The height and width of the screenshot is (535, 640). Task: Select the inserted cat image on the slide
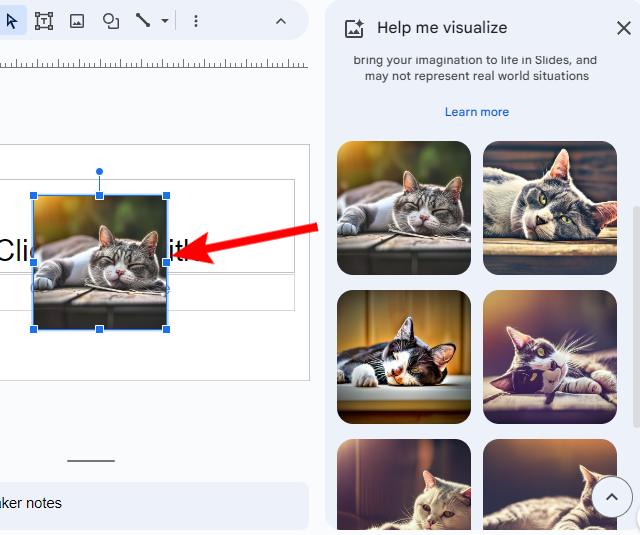[100, 262]
